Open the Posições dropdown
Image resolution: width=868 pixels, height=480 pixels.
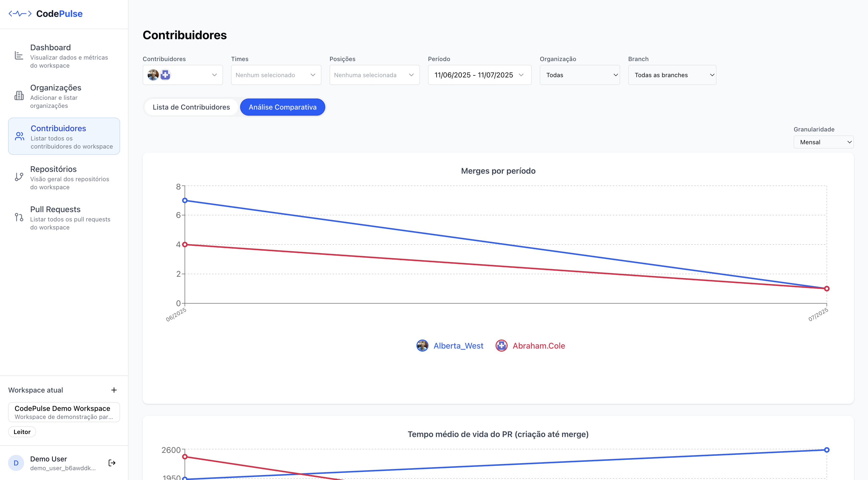click(x=374, y=75)
